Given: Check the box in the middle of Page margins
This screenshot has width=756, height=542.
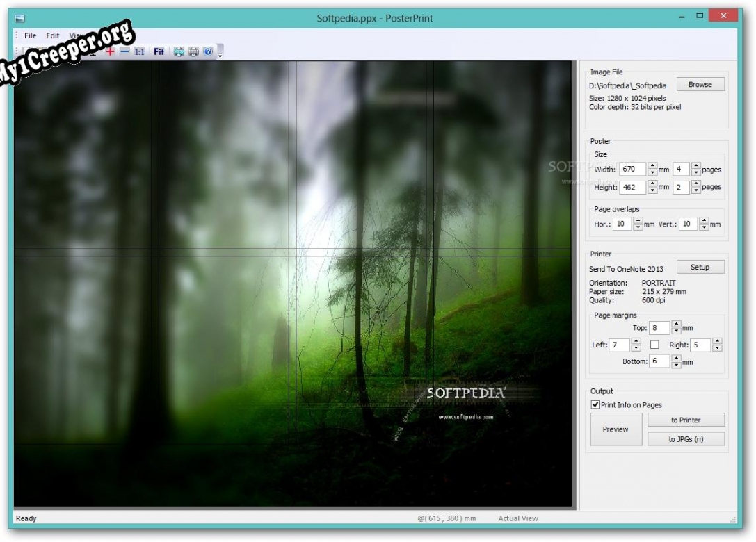Looking at the screenshot, I should [x=654, y=345].
